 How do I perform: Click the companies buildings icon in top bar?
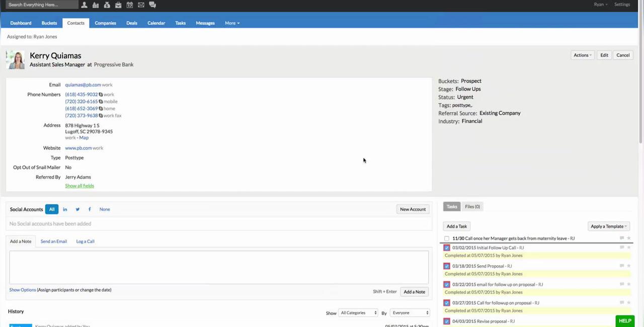[x=96, y=5]
